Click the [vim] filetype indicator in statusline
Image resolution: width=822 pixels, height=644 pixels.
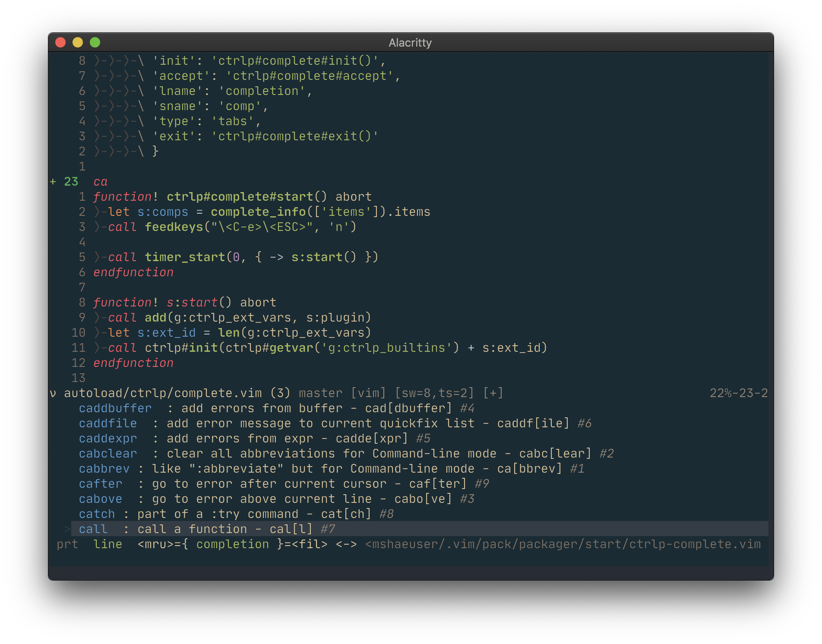368,393
